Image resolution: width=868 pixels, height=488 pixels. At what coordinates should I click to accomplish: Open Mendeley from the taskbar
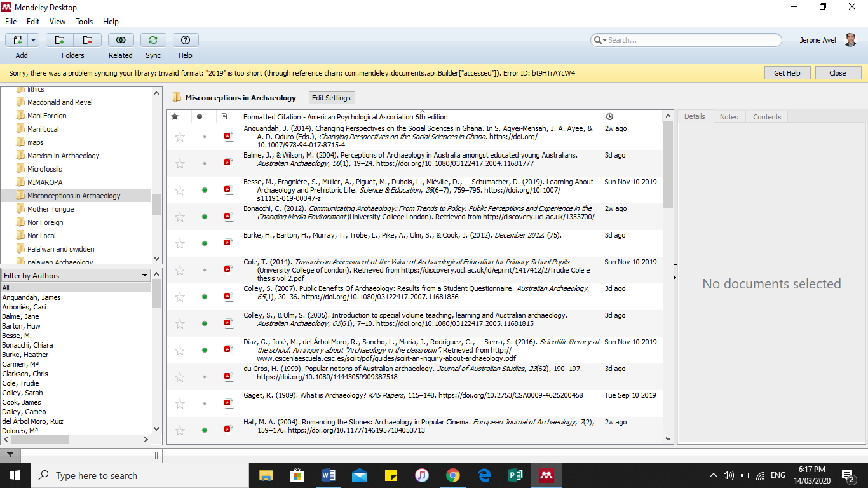(x=546, y=475)
